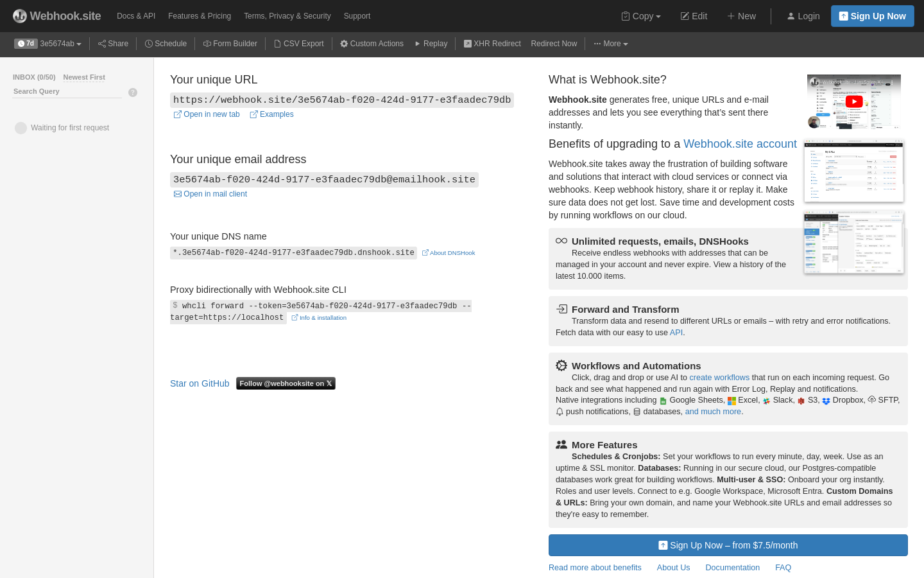The image size is (924, 578).
Task: Open the Share options from the toolbar
Action: tap(113, 44)
